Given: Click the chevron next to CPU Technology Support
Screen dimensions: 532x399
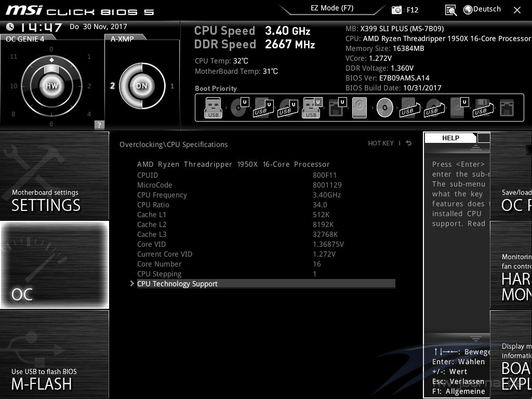Looking at the screenshot, I should click(132, 283).
